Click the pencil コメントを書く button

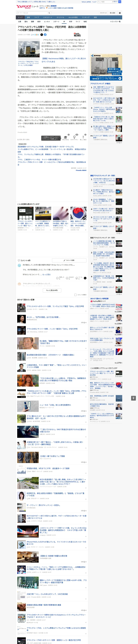(69, 260)
